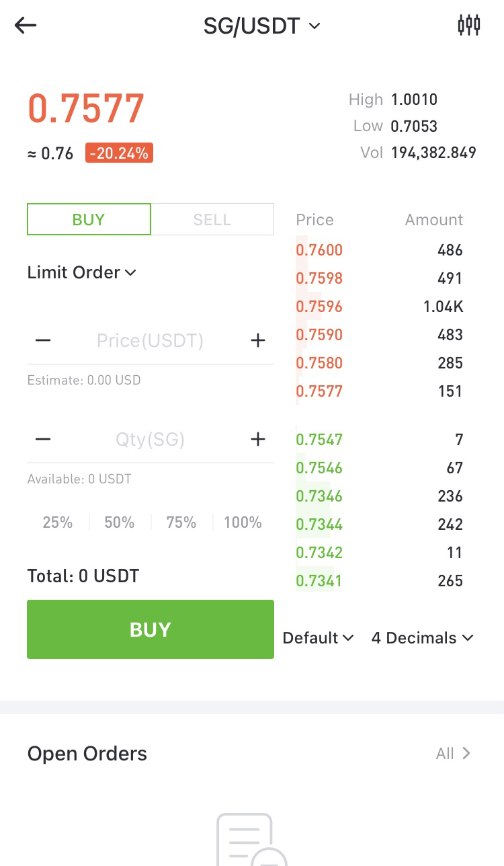Screen dimensions: 504x866
Task: Open the candlestick chart icon
Action: point(468,26)
